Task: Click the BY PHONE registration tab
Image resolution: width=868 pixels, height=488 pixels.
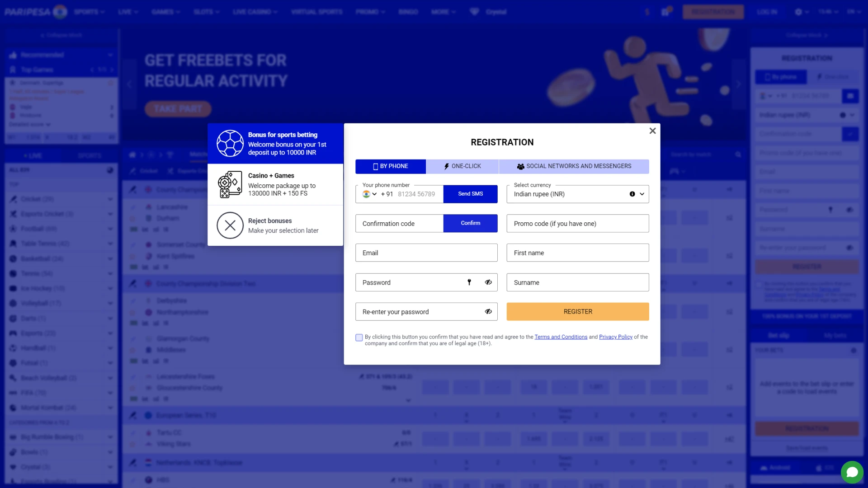Action: tap(390, 166)
